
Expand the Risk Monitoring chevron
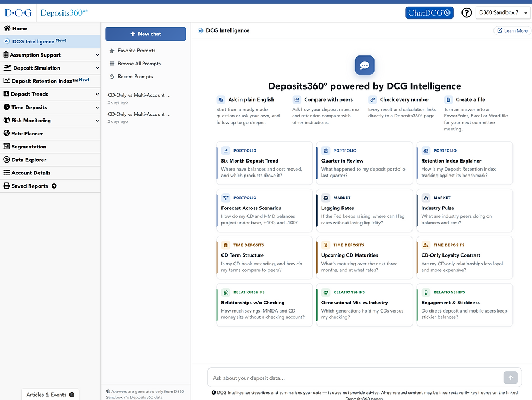coord(97,121)
